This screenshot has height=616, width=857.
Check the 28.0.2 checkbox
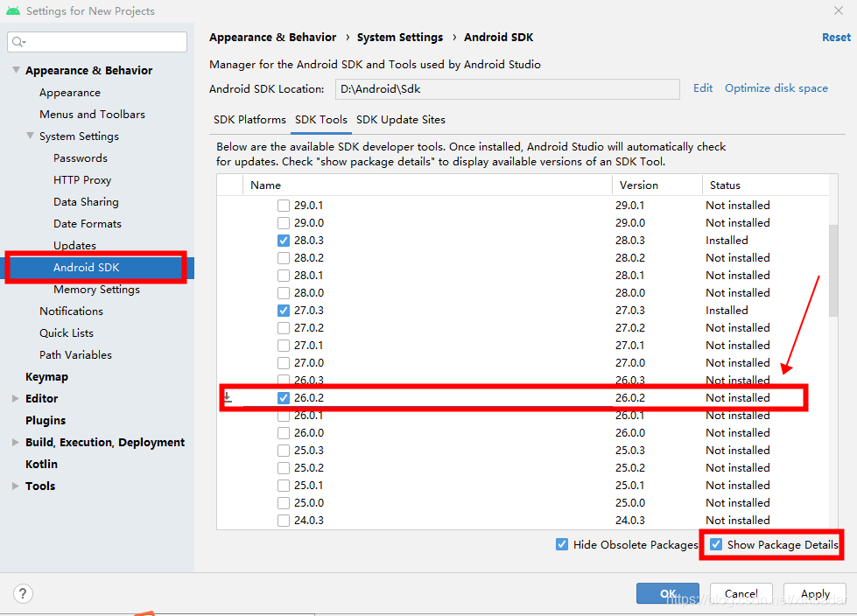pos(283,258)
